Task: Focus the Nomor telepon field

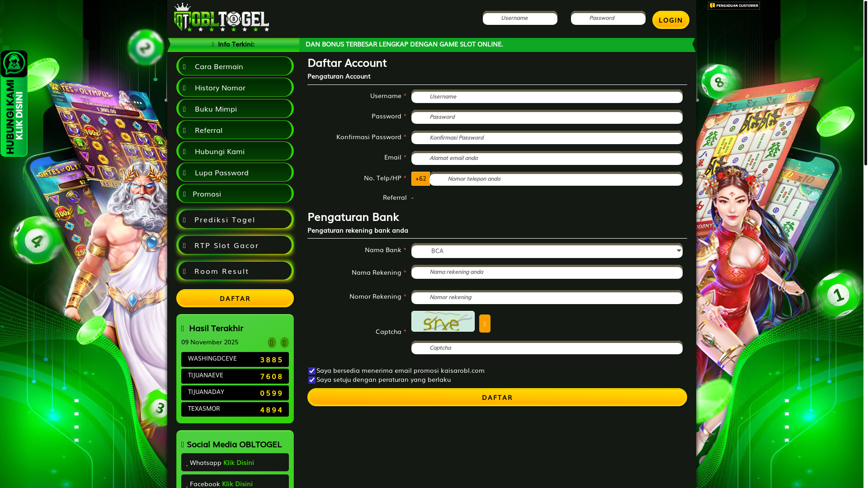Action: [556, 179]
